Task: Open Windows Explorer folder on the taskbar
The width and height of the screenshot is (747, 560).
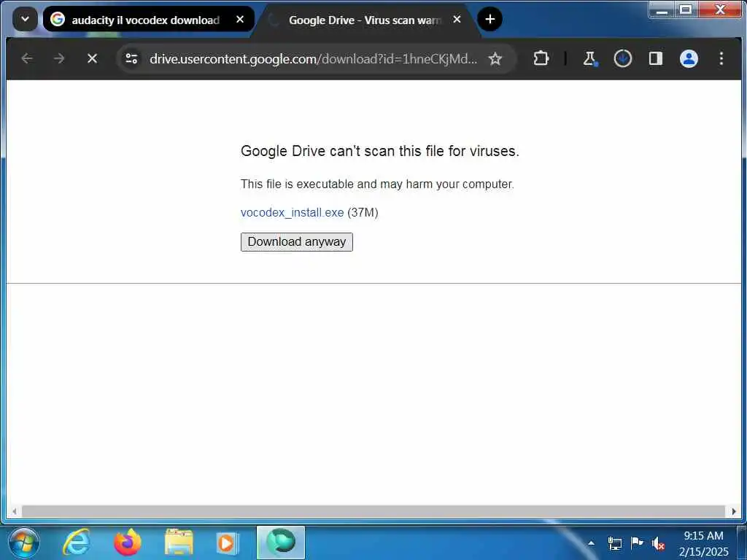Action: [179, 542]
